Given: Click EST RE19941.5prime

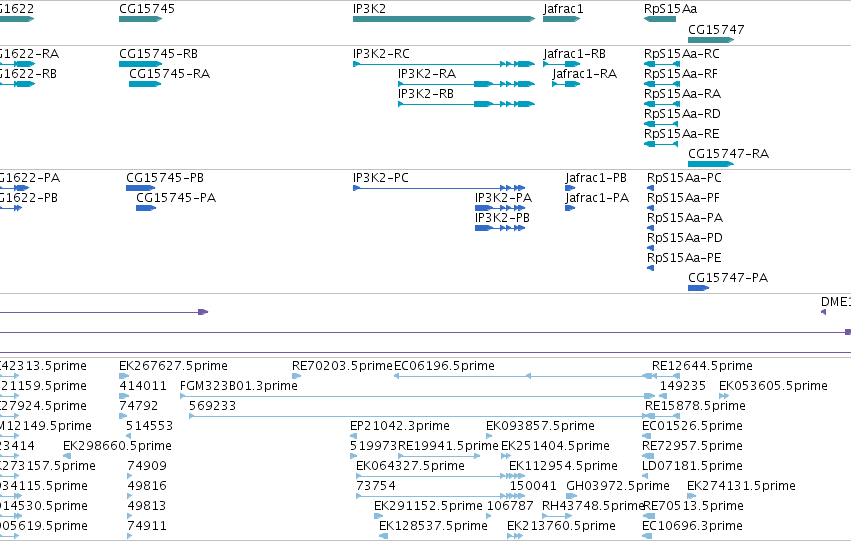Looking at the screenshot, I should click(x=448, y=446).
